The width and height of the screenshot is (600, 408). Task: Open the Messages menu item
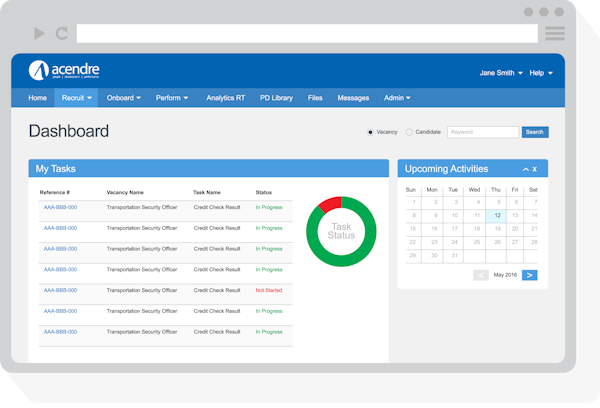point(353,98)
